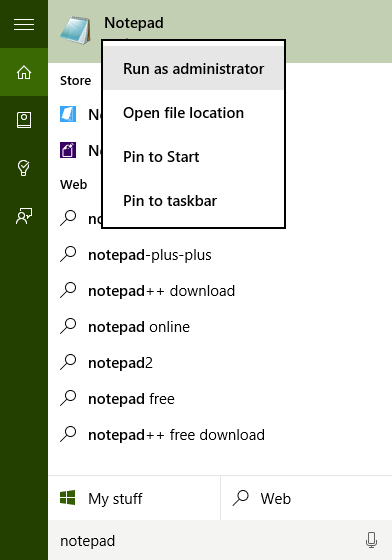The height and width of the screenshot is (560, 392).
Task: Click the purple OneNote-style Store app icon
Action: coord(68,150)
